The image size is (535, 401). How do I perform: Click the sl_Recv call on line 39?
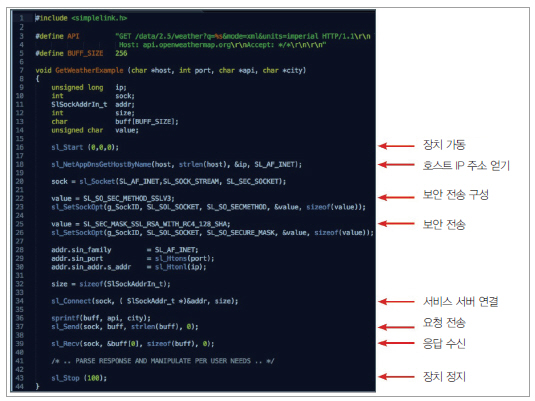tap(66, 344)
